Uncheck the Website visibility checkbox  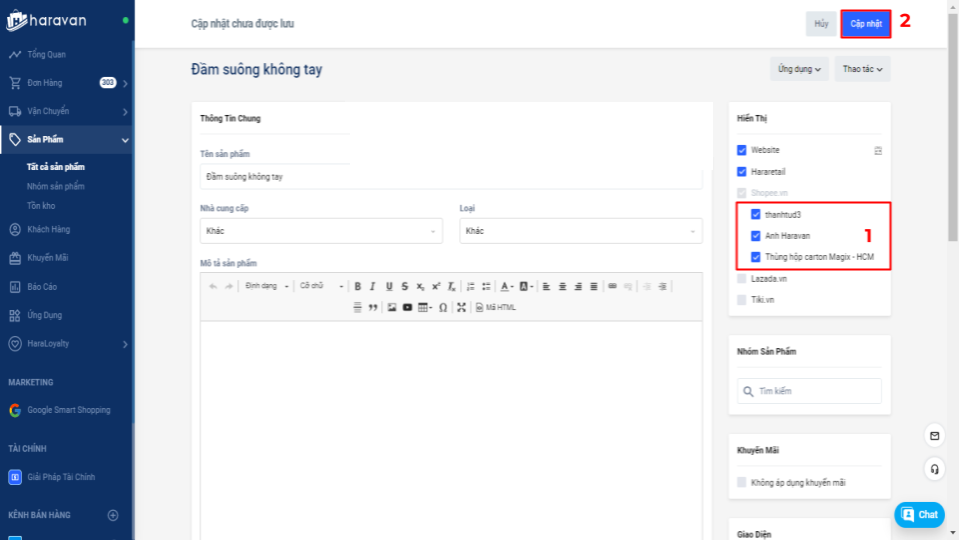pos(742,150)
